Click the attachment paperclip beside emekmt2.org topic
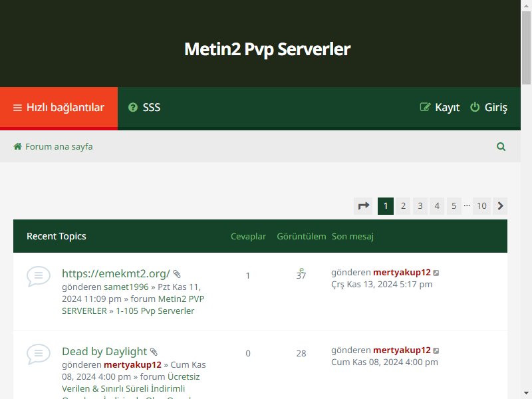Viewport: 532px width, 399px height. point(177,274)
